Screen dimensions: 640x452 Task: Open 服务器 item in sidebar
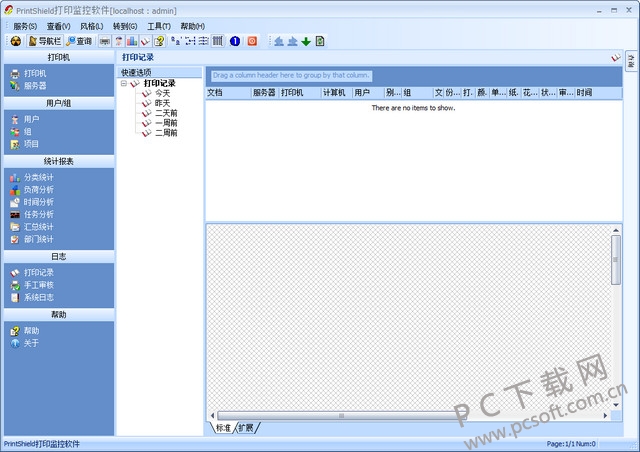[x=29, y=86]
